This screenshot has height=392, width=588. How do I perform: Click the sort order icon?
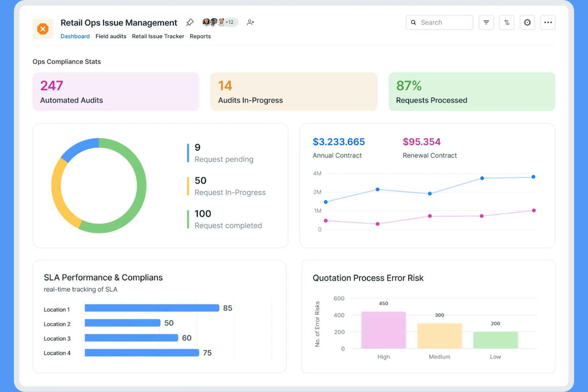click(507, 22)
